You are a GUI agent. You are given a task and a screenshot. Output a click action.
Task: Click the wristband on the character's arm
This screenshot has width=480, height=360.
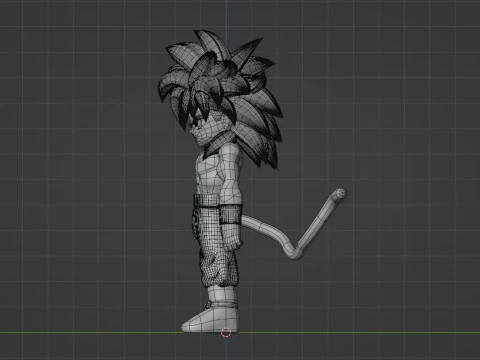pos(230,215)
